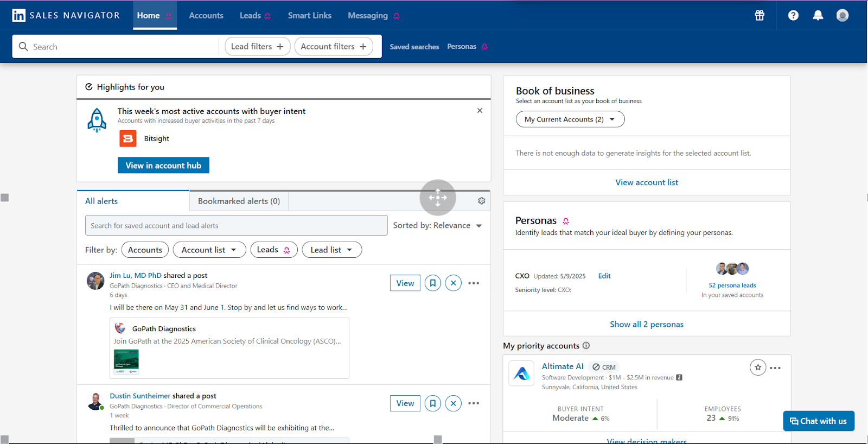Open the Chat with us widget
This screenshot has width=868, height=444.
pos(819,421)
